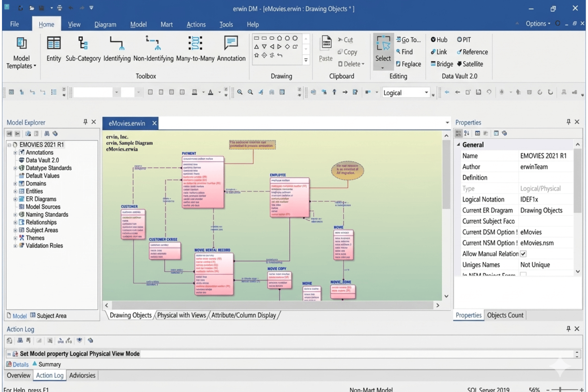The width and height of the screenshot is (588, 392).
Task: Click the diagram vertical scrollbar
Action: (x=446, y=175)
